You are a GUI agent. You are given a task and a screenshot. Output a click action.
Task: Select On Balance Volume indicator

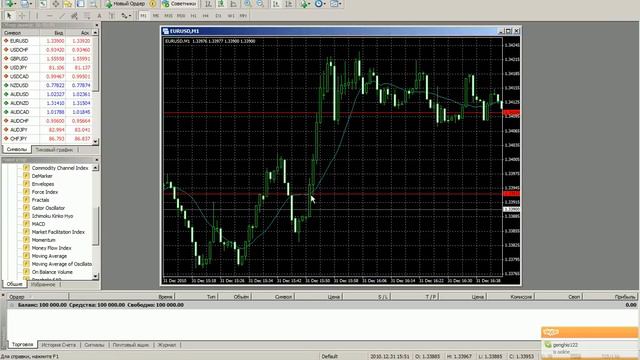[52, 272]
